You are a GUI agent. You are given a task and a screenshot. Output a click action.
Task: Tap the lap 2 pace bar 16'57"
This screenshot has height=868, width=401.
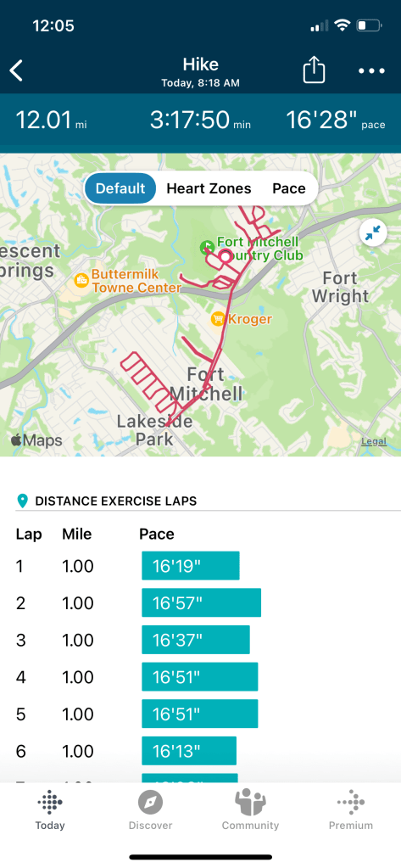pyautogui.click(x=201, y=602)
